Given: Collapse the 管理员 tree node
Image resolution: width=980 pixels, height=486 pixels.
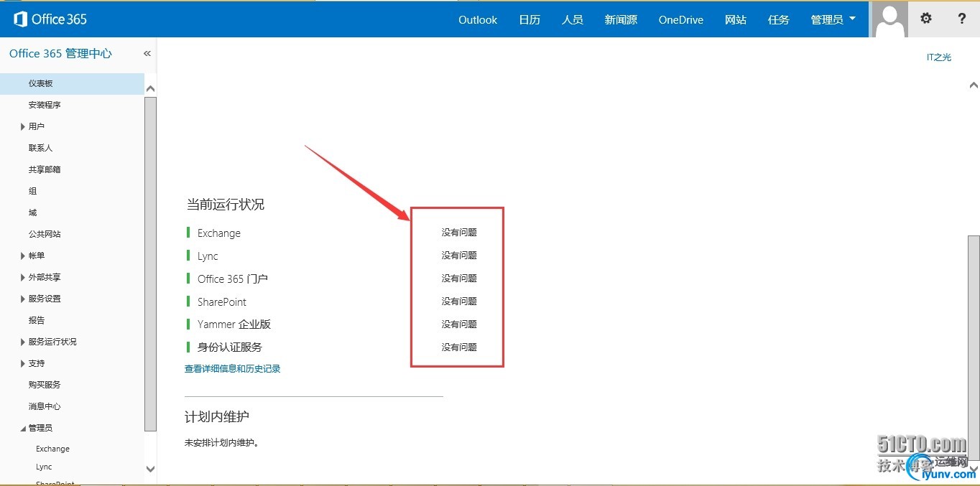Looking at the screenshot, I should (23, 428).
